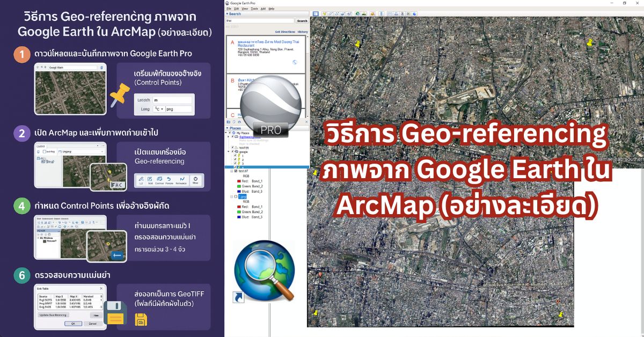This screenshot has width=644, height=337.
Task: Click View in Google Maps toolbar icon
Action: pyautogui.click(x=408, y=13)
